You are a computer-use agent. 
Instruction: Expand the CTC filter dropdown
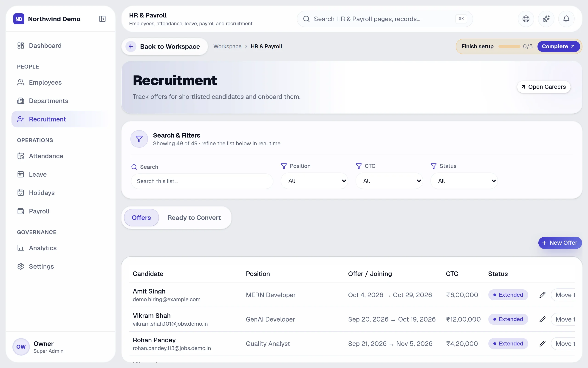[x=389, y=181]
